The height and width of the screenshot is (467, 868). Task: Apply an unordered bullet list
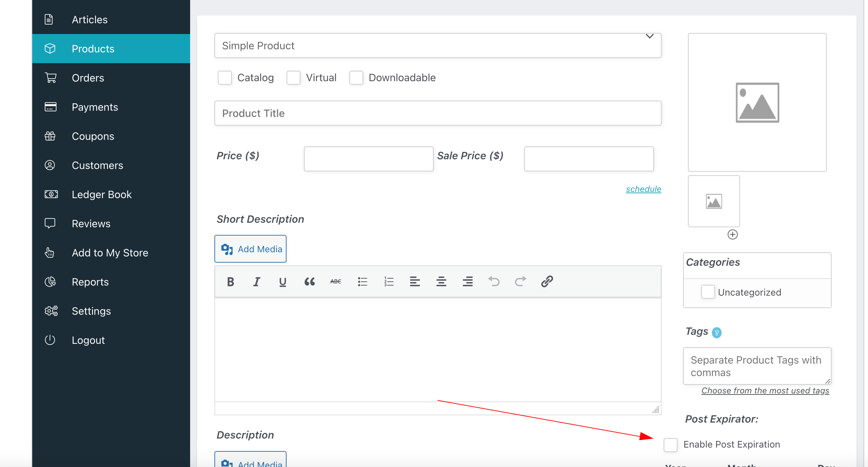[x=363, y=282]
